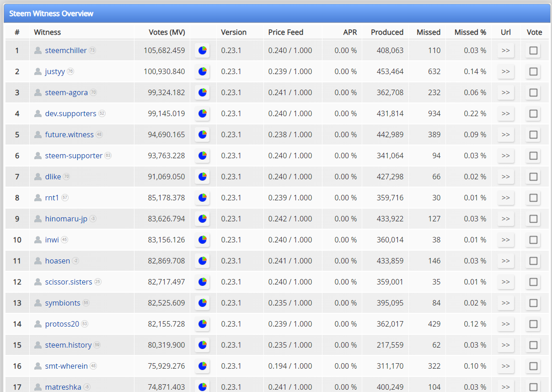Open the witness URL for steem.history
Viewport: 552px width, 392px height.
(506, 345)
